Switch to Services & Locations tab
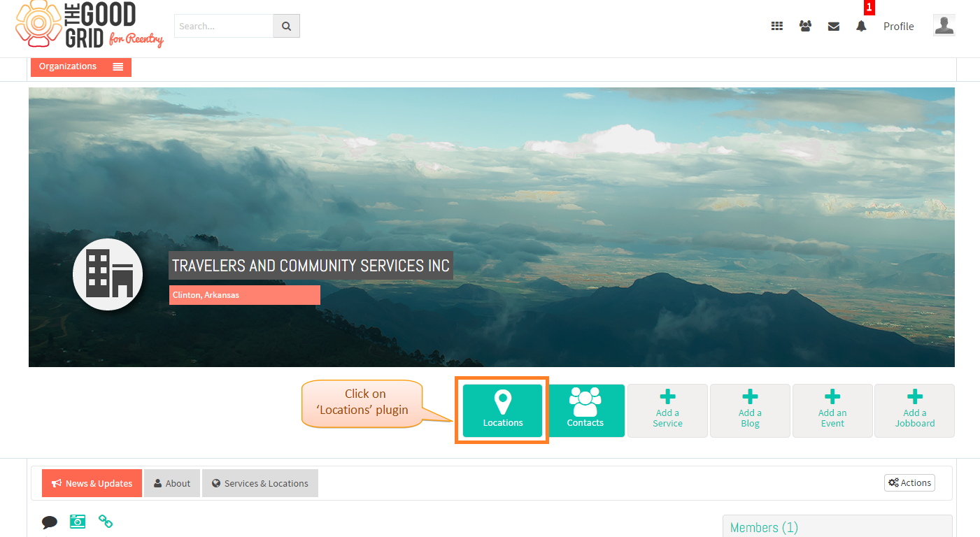Screen dimensions: 980x537 [x=260, y=483]
